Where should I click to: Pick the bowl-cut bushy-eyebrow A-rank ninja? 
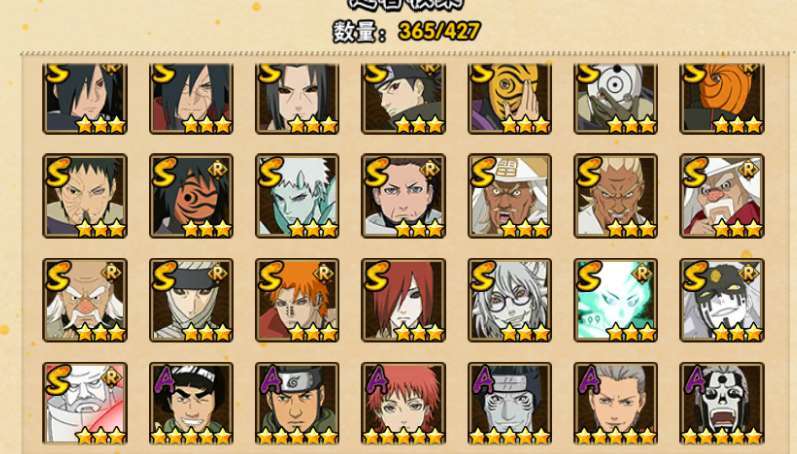coord(191,404)
